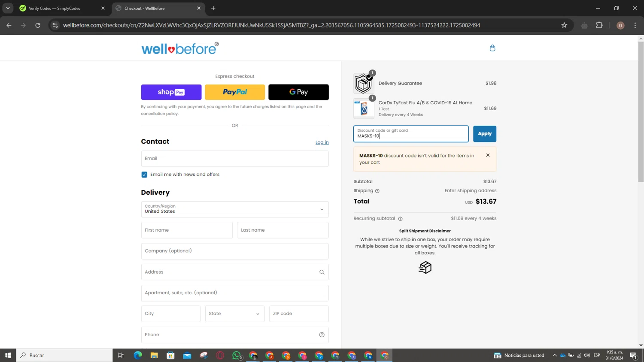This screenshot has height=362, width=644.
Task: View site information icon in address bar
Action: point(55,25)
